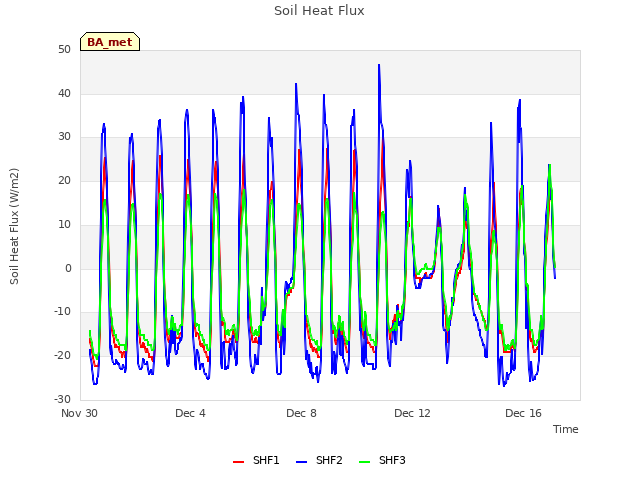Click the Soil Heat Flux (W/m2) y-axis title
This screenshot has height=480, width=640.
click(x=14, y=226)
